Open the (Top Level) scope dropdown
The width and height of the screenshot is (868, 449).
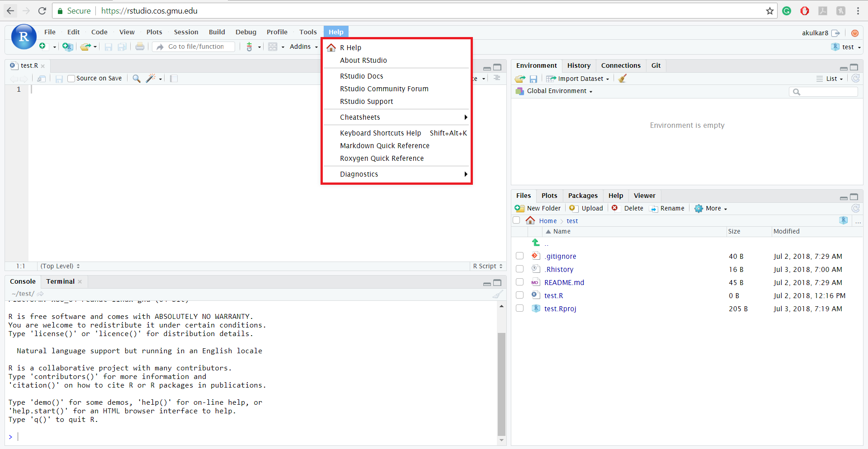[60, 266]
